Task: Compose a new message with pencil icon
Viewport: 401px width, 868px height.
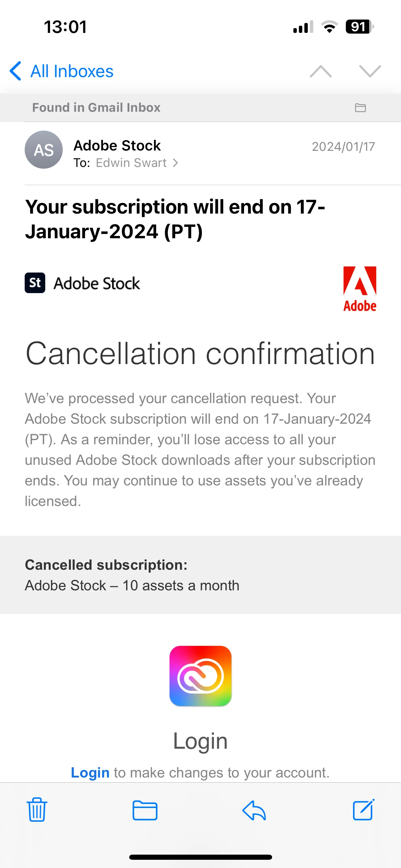Action: pyautogui.click(x=364, y=810)
